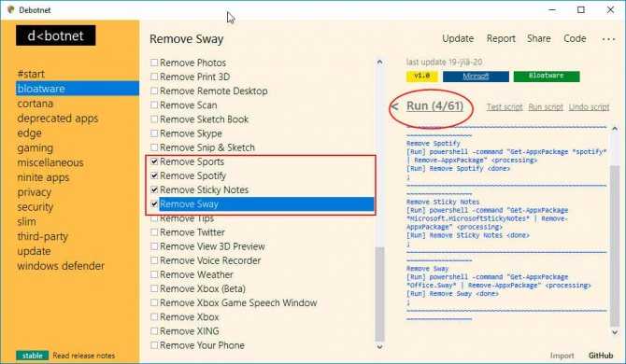The height and width of the screenshot is (364, 626).
Task: Check the Remove Sketch Book checkbox
Action: (x=154, y=119)
